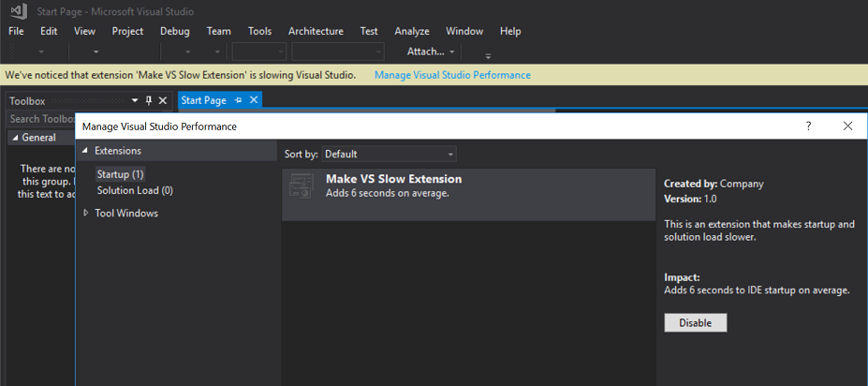Open the File menu
Viewport: 868px width, 386px height.
tap(16, 31)
